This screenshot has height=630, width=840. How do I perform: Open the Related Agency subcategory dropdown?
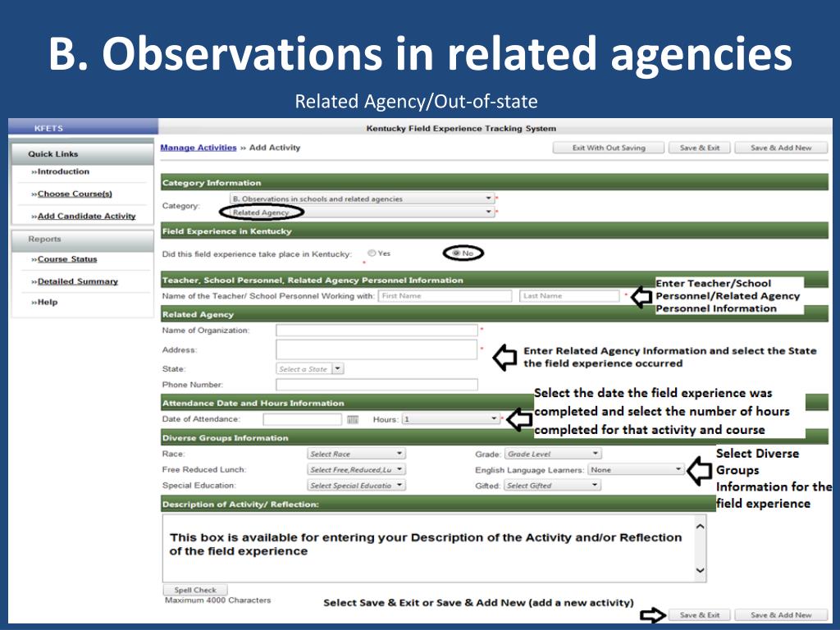coord(361,212)
